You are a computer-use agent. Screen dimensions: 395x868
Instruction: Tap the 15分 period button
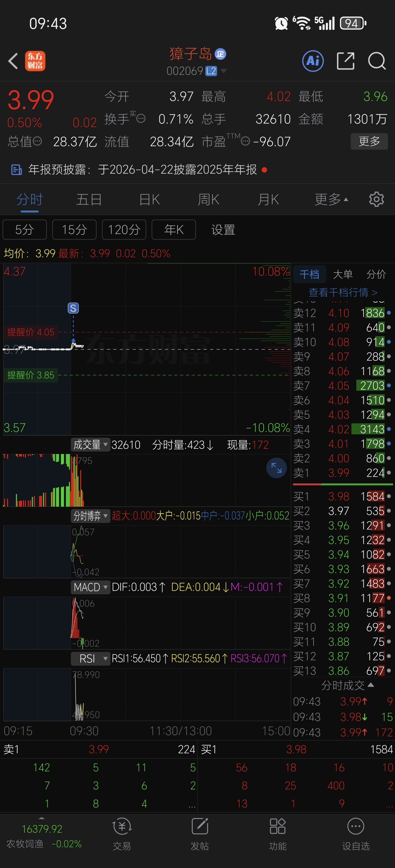75,230
